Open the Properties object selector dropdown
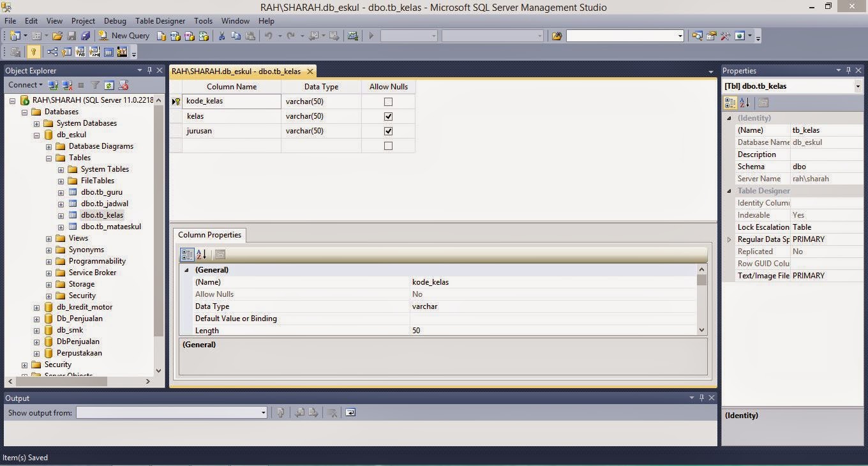The height and width of the screenshot is (466, 868). pyautogui.click(x=858, y=86)
